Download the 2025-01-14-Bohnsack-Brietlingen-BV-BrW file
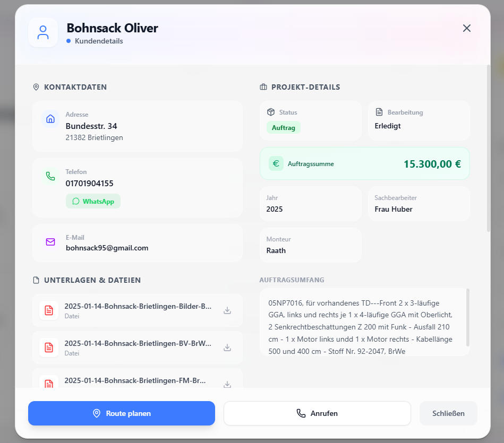Screen dimensions: 504x443 227,348
